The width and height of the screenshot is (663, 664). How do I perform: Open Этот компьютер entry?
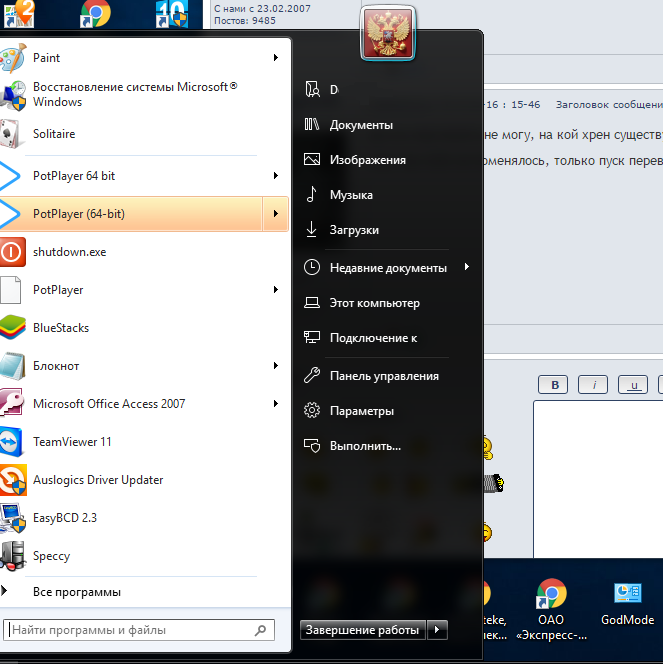[x=375, y=303]
